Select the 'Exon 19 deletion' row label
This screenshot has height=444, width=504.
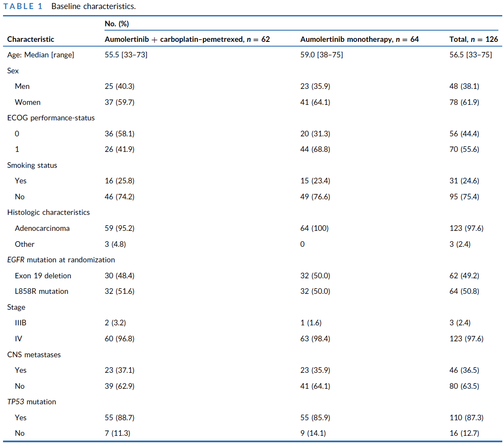click(43, 276)
